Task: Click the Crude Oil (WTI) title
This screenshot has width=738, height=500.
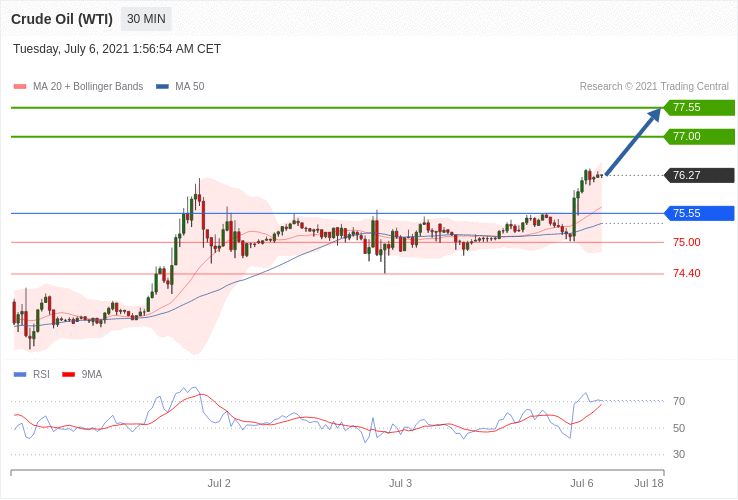Action: click(62, 19)
